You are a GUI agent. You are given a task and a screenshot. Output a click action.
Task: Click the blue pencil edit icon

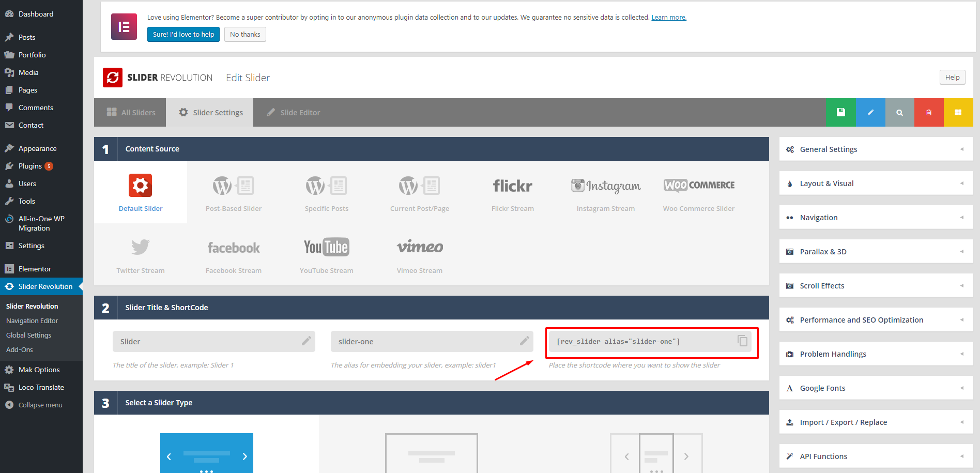pyautogui.click(x=870, y=112)
